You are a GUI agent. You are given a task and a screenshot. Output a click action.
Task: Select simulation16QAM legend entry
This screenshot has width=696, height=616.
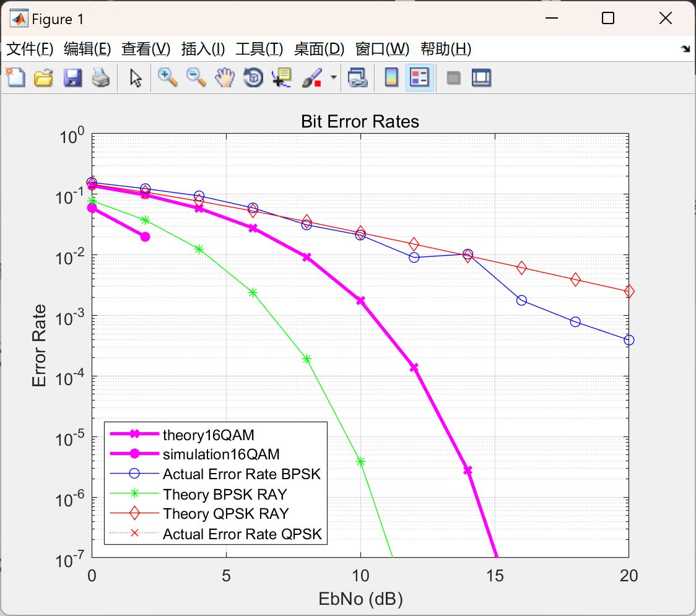[x=221, y=454]
